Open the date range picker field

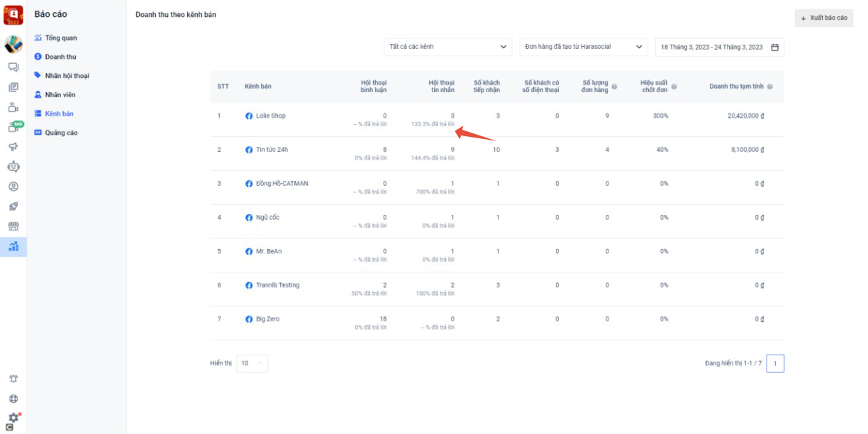pyautogui.click(x=719, y=47)
